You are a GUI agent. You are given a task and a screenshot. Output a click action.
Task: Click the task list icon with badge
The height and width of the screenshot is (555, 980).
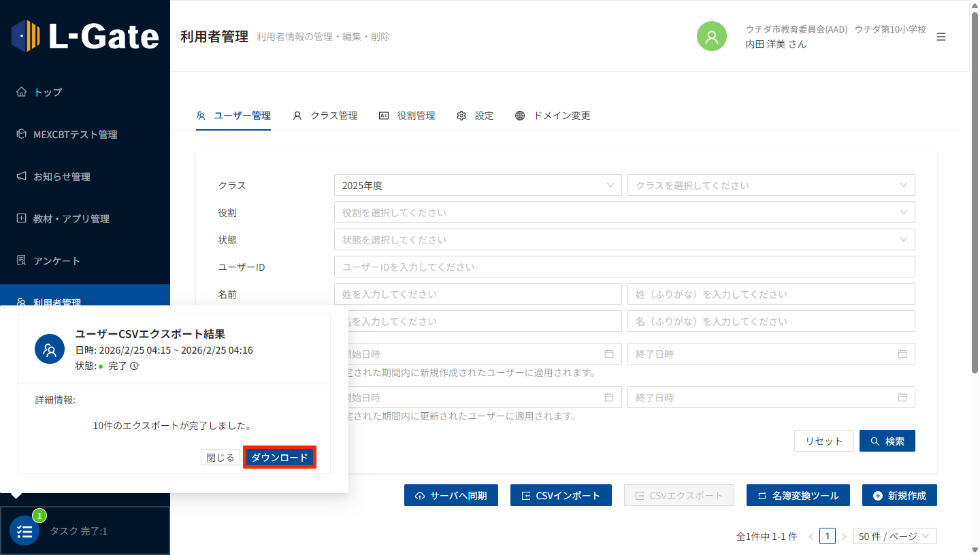pyautogui.click(x=25, y=531)
